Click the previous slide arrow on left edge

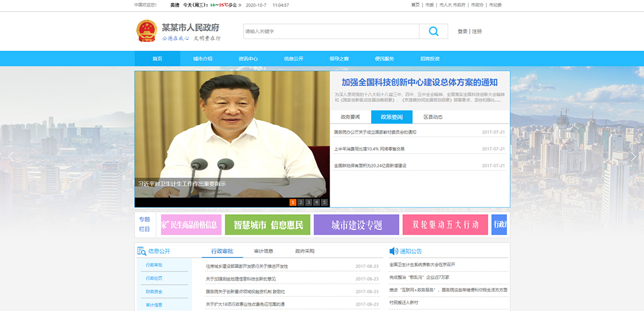(11, 157)
